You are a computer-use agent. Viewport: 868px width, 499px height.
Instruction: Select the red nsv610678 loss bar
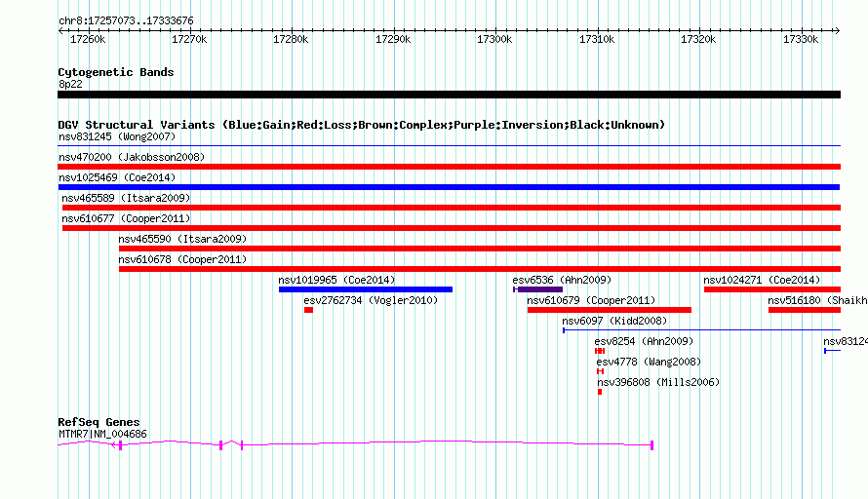(480, 269)
